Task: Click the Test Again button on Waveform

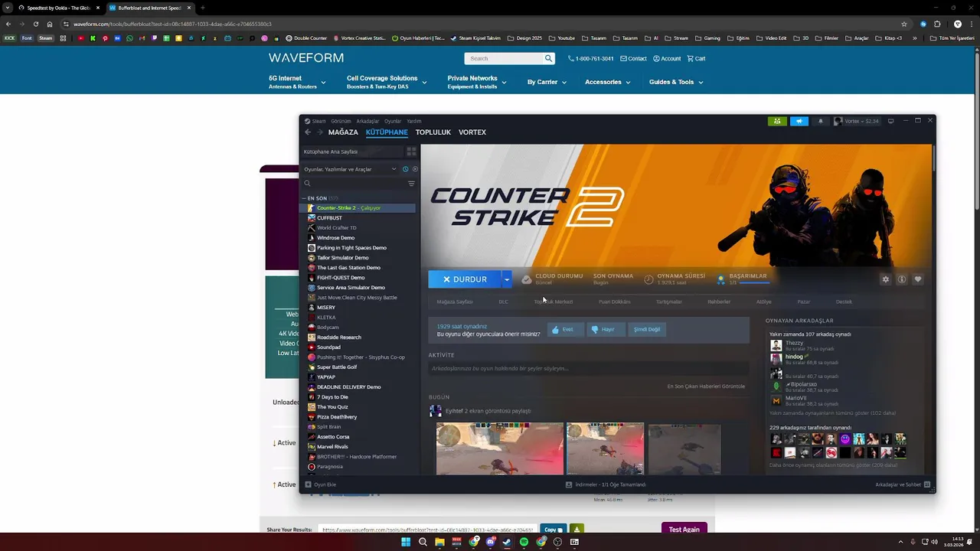Action: tap(684, 530)
